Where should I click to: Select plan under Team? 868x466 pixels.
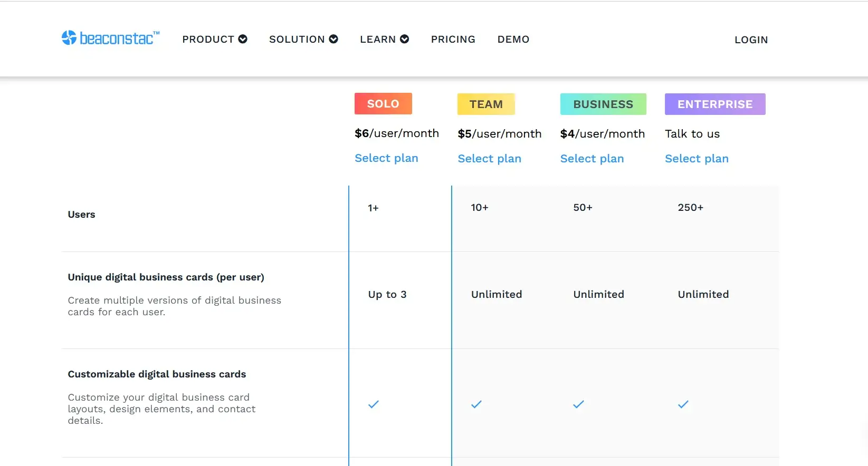tap(489, 159)
